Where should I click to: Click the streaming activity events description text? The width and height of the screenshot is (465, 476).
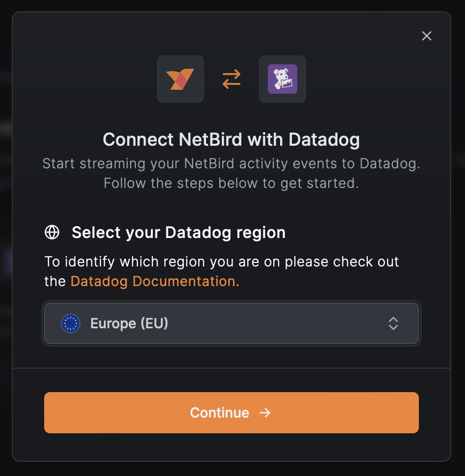[x=231, y=173]
